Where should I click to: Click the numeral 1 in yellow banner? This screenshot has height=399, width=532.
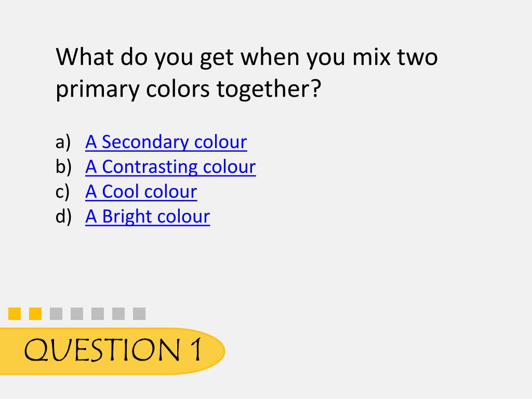[196, 350]
